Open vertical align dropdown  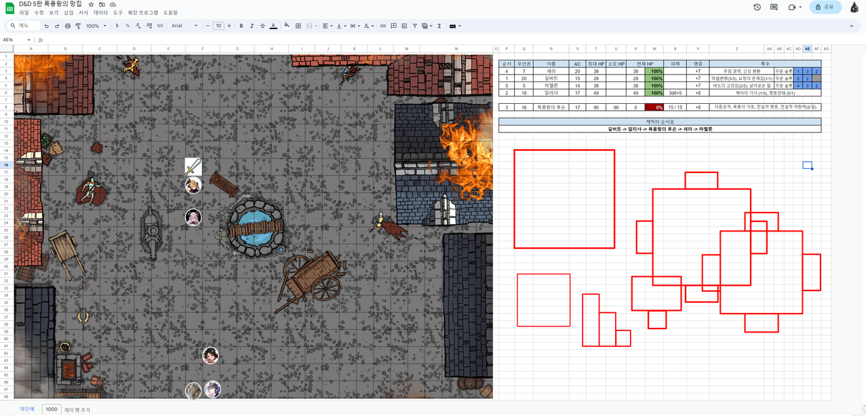coord(341,26)
